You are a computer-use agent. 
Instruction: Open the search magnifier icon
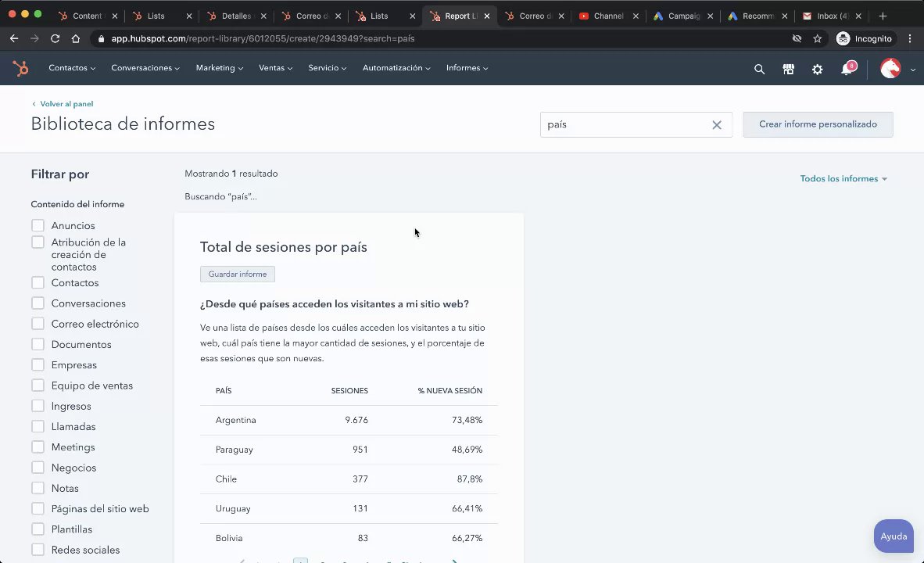(x=759, y=69)
